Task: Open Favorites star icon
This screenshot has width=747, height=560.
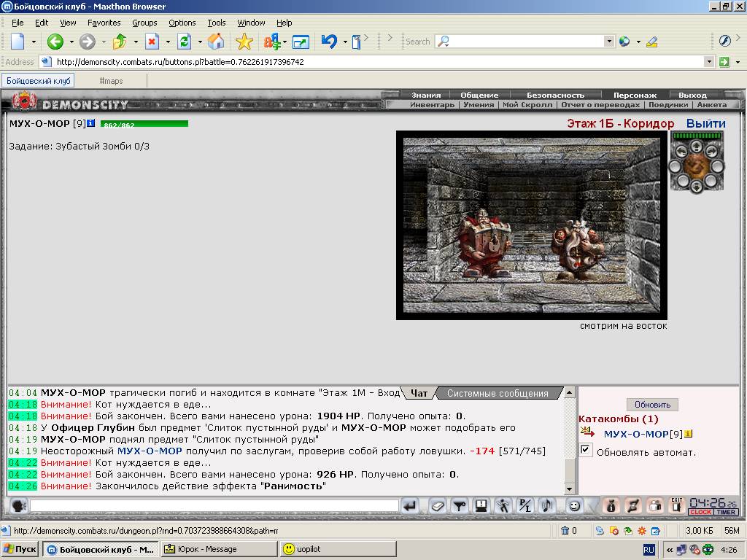Action: pos(244,42)
